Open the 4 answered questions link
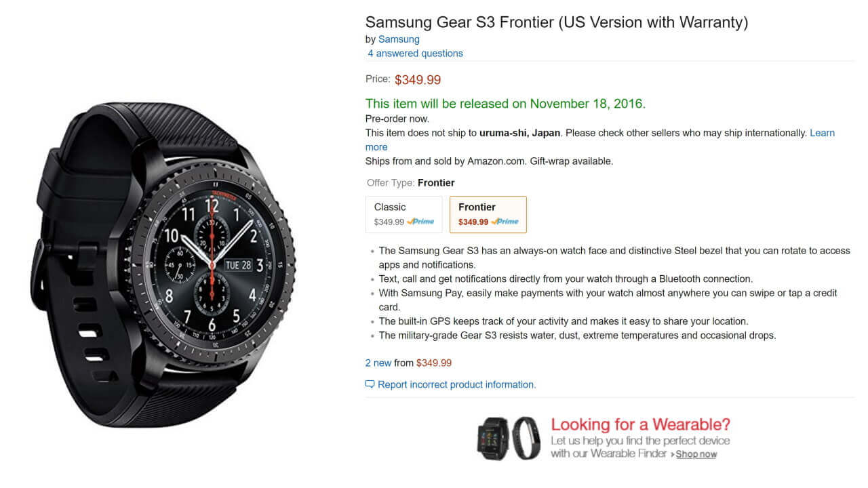 [415, 53]
